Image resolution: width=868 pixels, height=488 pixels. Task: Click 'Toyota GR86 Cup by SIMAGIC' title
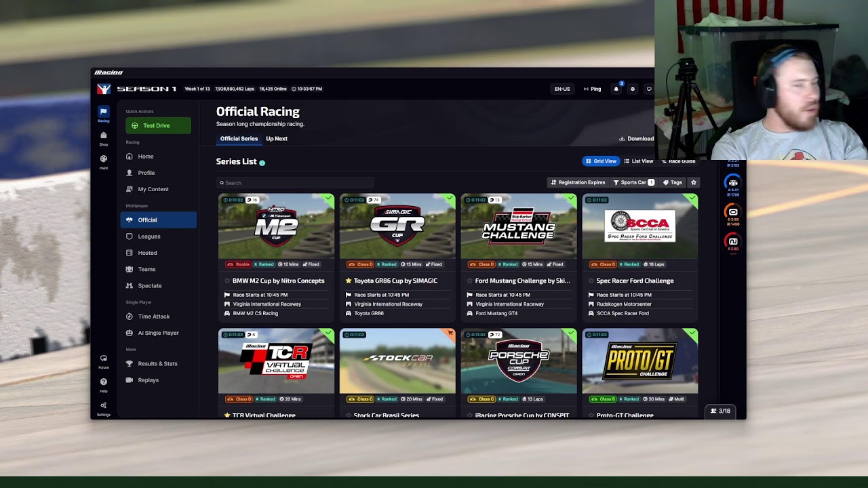coord(395,281)
